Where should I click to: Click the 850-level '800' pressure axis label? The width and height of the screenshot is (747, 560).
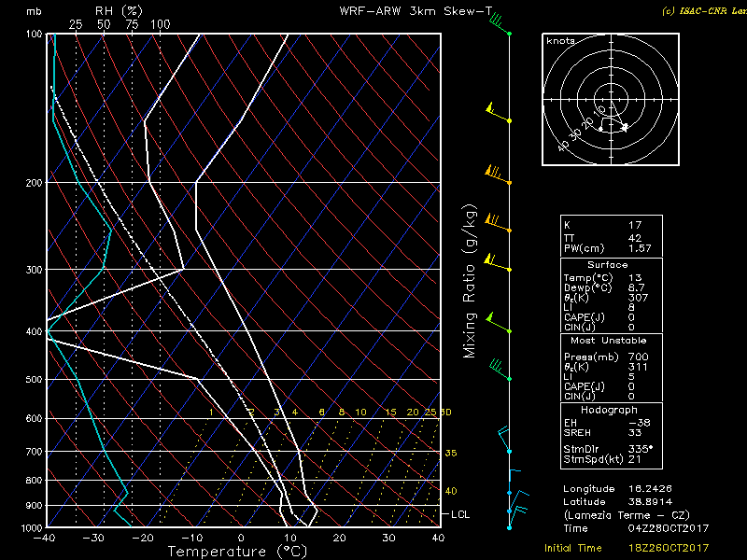[x=34, y=481]
